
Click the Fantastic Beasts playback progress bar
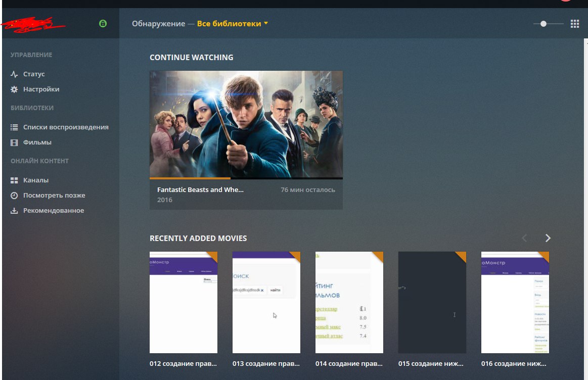coord(246,178)
